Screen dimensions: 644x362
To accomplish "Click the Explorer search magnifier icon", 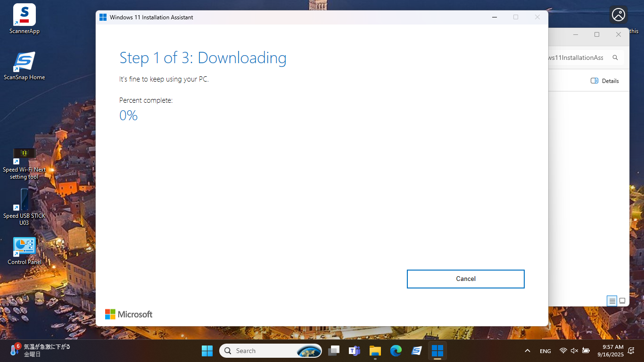I will (x=615, y=58).
